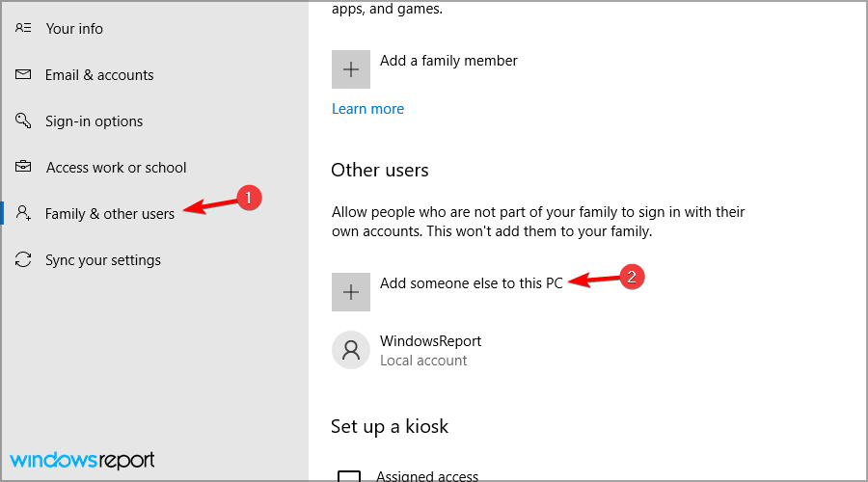
Task: Select the WindowsReport Local account entry
Action: click(406, 350)
